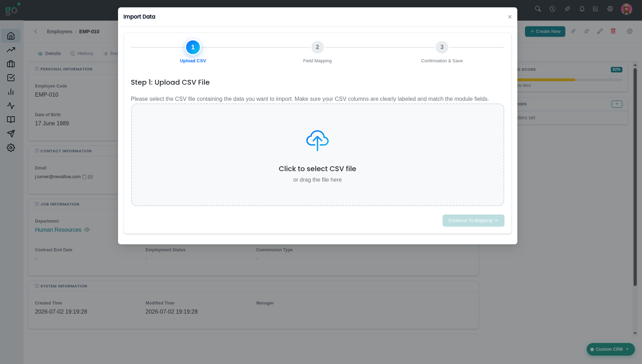Open the open-book icon in the sidebar

[x=11, y=120]
